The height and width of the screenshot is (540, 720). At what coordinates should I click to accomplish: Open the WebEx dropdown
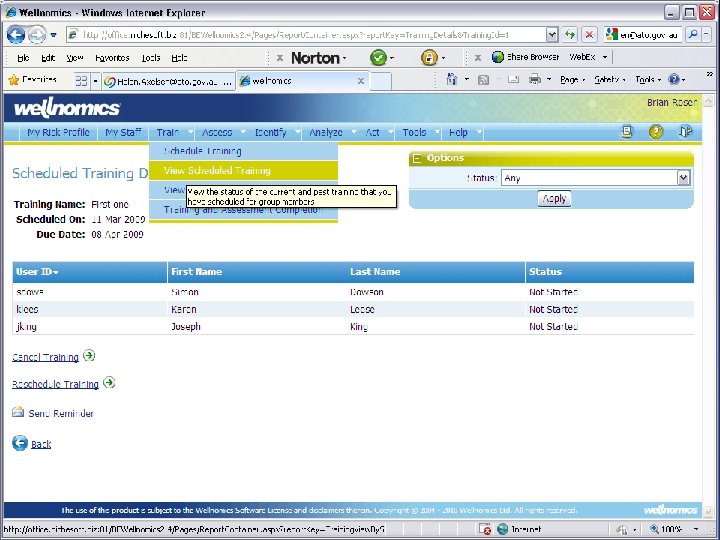[x=605, y=57]
